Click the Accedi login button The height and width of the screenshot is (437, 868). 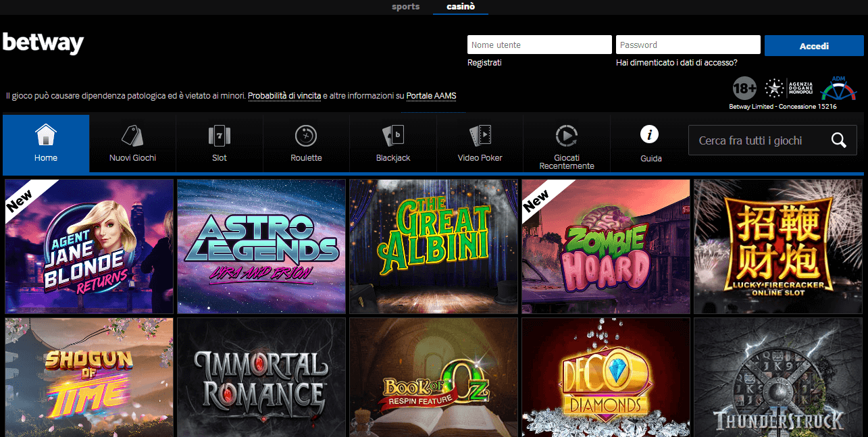(x=814, y=46)
